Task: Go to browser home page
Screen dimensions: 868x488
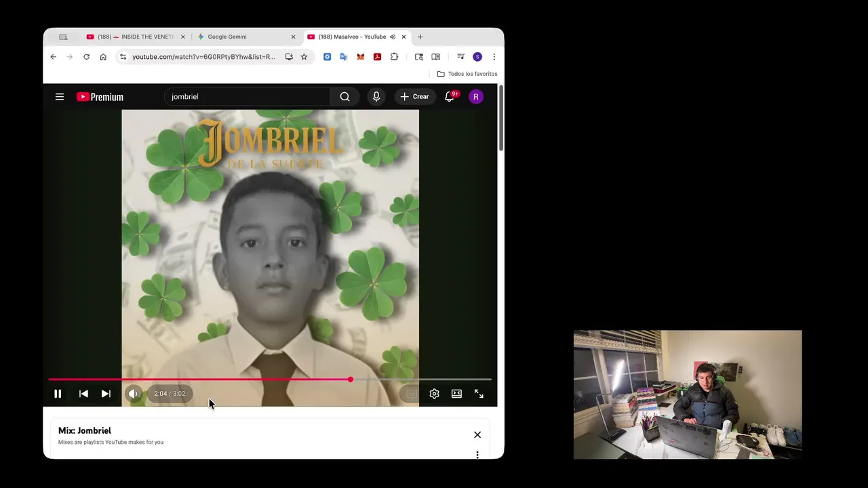Action: pos(103,57)
